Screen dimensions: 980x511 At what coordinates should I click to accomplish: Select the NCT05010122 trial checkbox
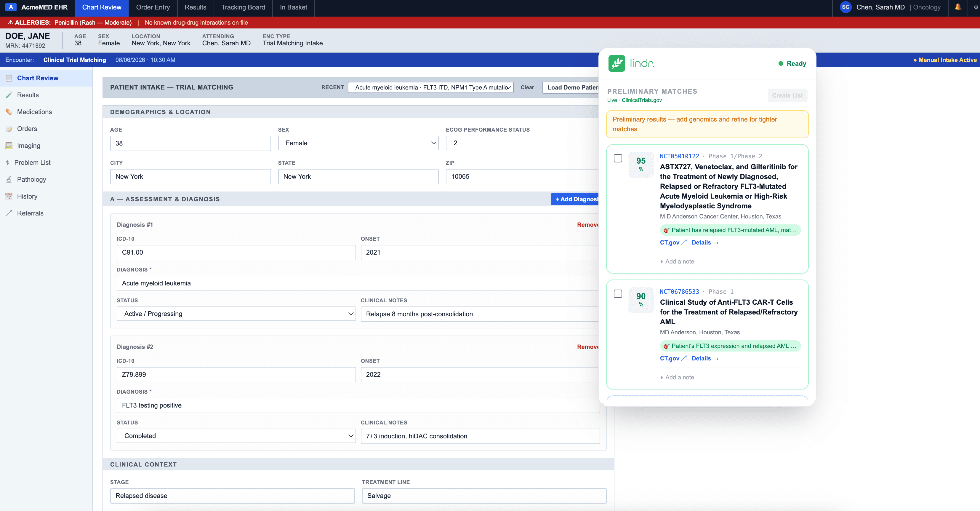tap(618, 158)
